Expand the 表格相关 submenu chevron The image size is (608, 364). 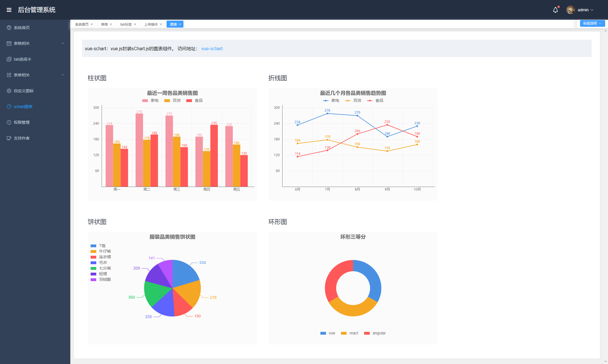[x=63, y=43]
